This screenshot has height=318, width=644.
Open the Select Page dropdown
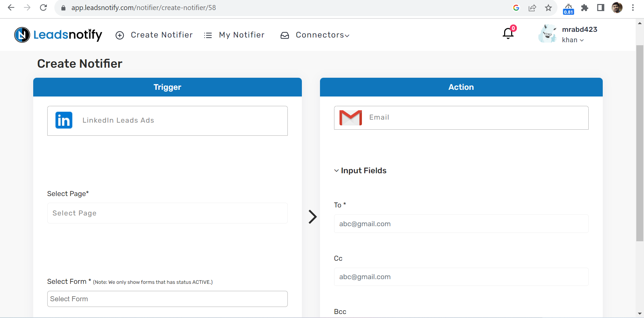pyautogui.click(x=167, y=213)
